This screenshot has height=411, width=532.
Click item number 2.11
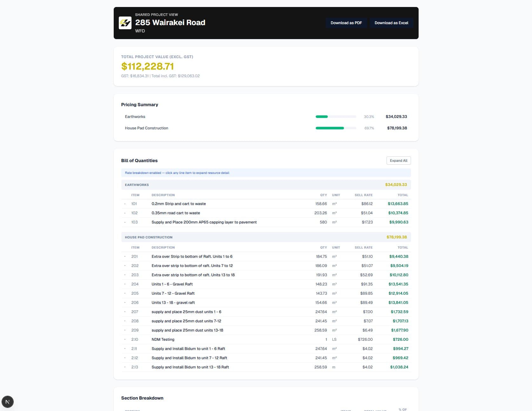click(134, 349)
